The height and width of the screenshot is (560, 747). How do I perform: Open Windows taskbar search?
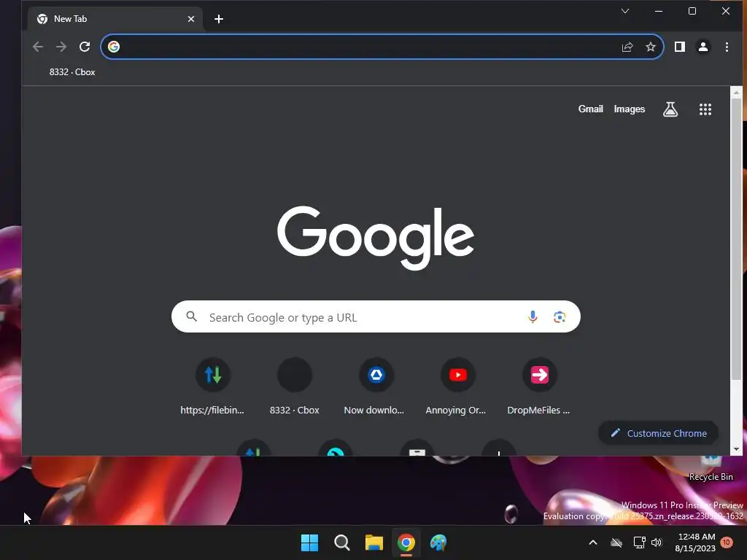(342, 542)
